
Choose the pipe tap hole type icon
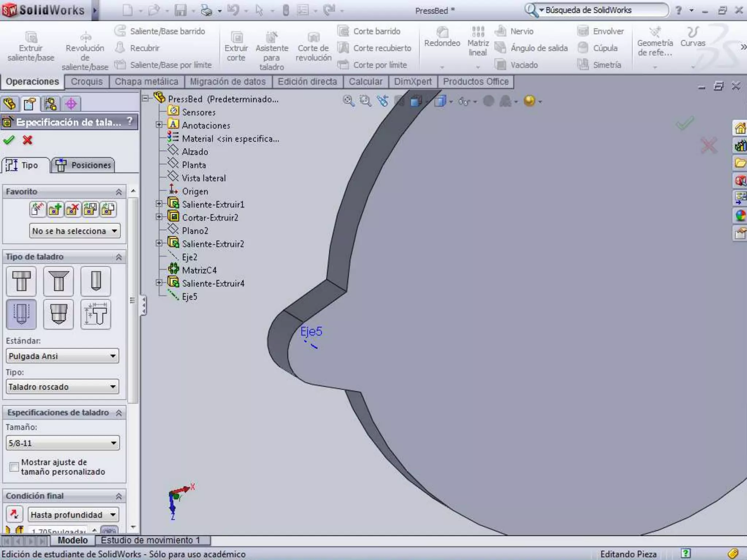(58, 314)
